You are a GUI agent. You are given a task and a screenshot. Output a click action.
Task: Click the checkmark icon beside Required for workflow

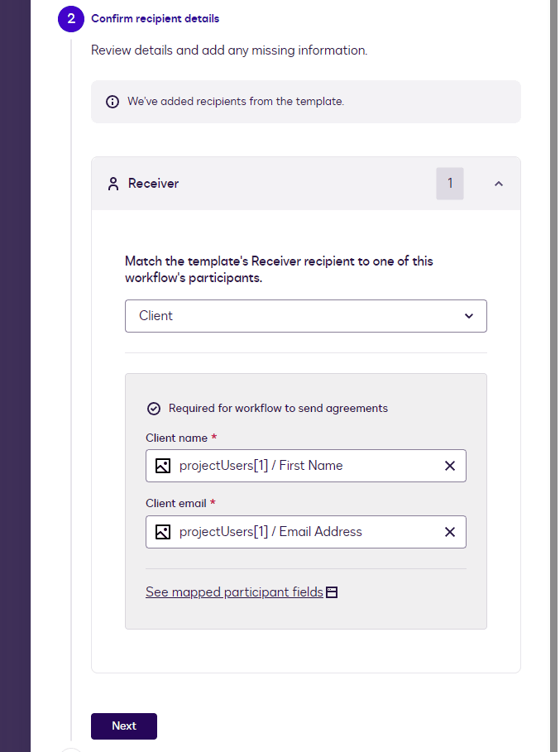[x=153, y=408]
